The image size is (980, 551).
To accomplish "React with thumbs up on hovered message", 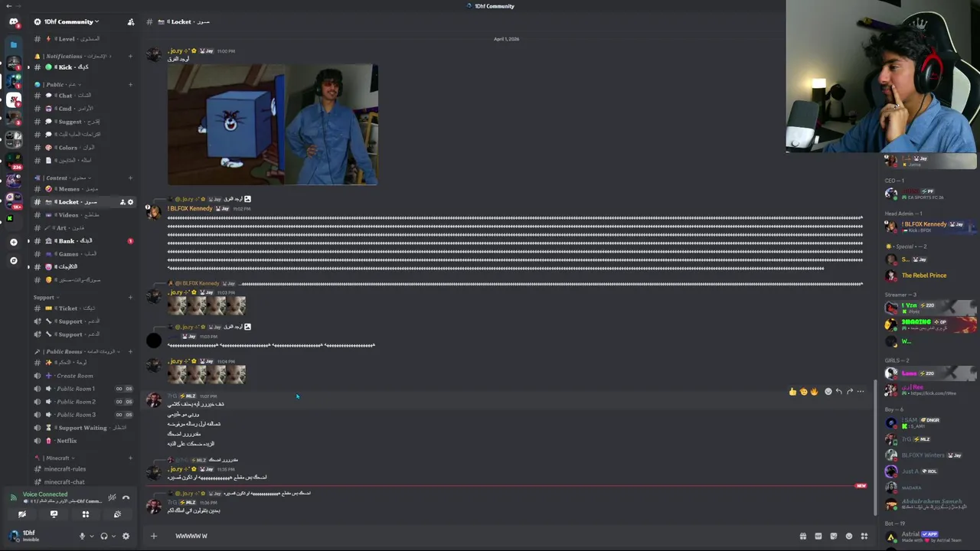I will click(x=792, y=391).
